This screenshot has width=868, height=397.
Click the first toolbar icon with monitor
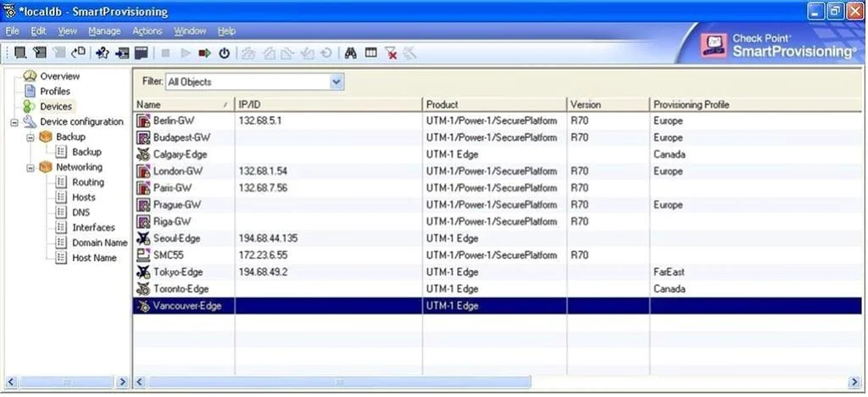(20, 53)
